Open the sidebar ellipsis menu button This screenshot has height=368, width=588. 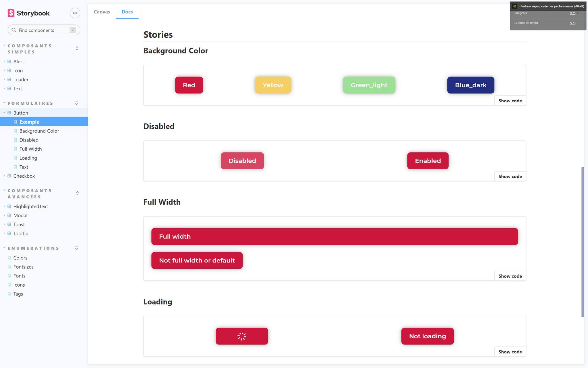[75, 13]
